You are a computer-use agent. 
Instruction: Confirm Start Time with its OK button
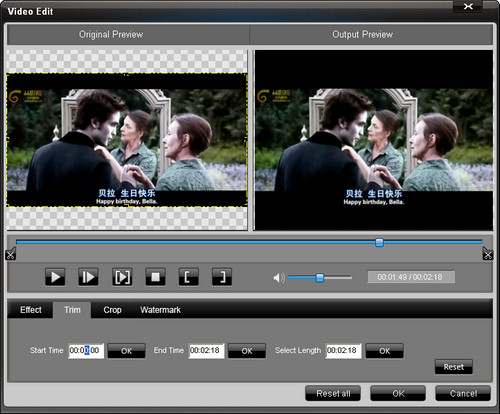(x=126, y=351)
